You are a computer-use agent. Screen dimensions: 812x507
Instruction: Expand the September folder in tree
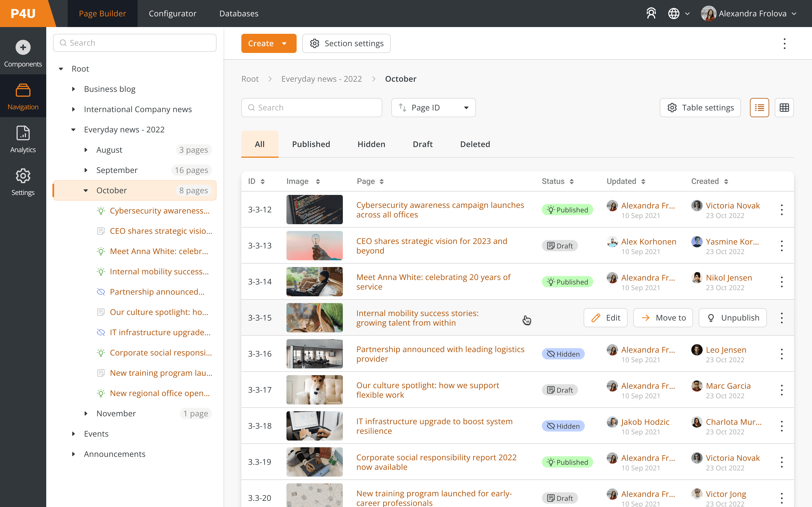pos(86,170)
